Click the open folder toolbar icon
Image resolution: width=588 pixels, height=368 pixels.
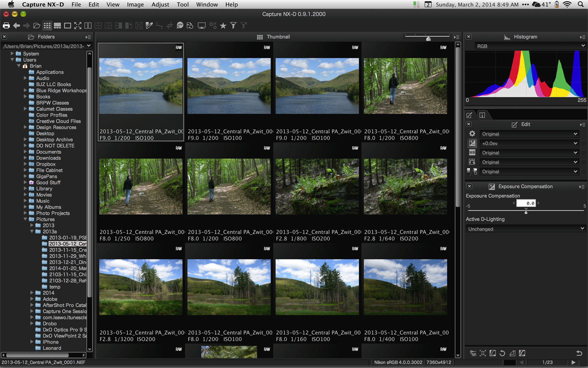click(37, 26)
